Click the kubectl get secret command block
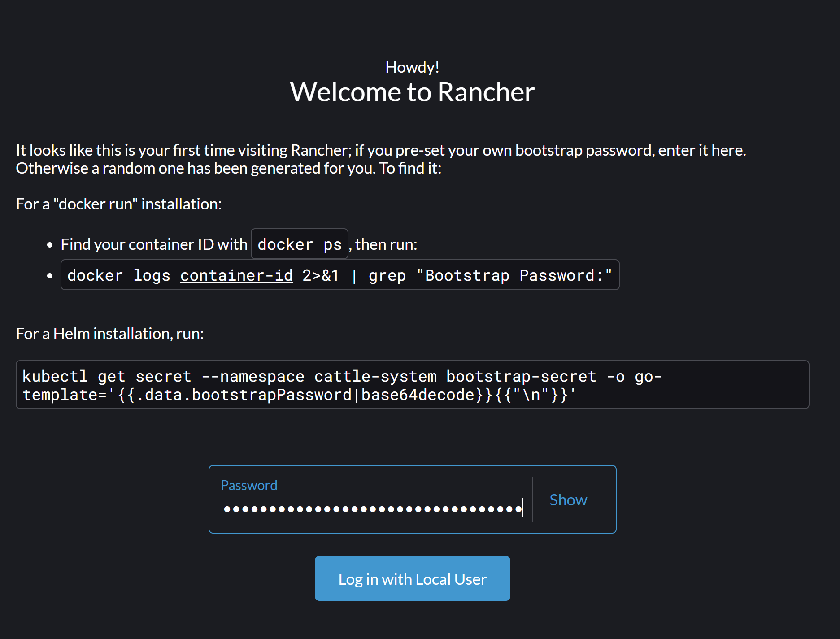This screenshot has width=840, height=639. [412, 385]
